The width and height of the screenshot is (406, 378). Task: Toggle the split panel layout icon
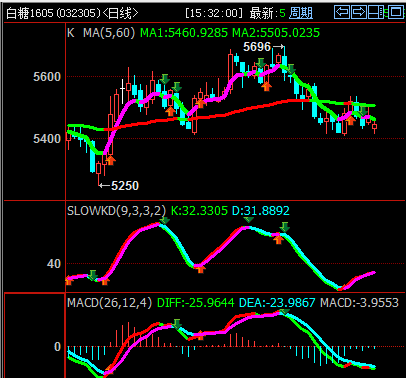pos(376,12)
